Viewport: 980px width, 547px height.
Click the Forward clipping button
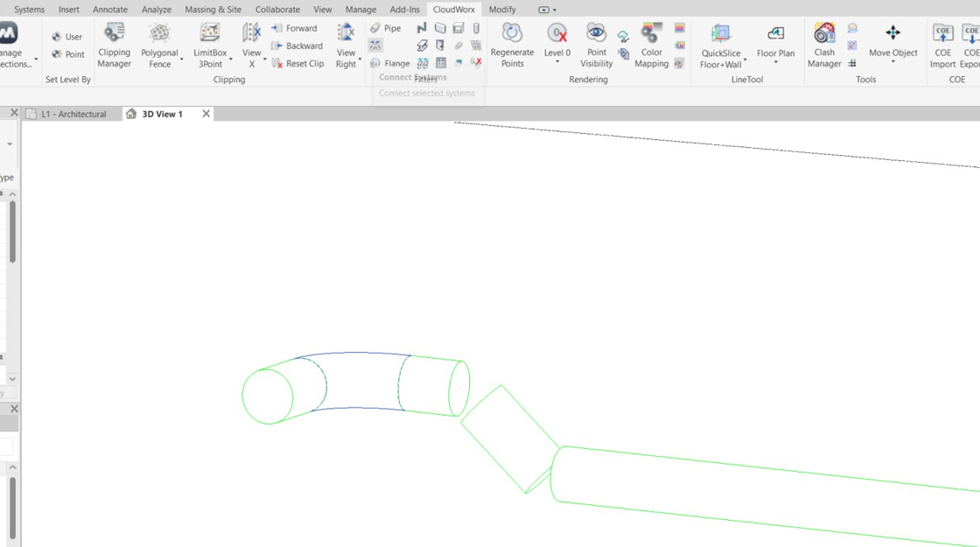point(294,28)
